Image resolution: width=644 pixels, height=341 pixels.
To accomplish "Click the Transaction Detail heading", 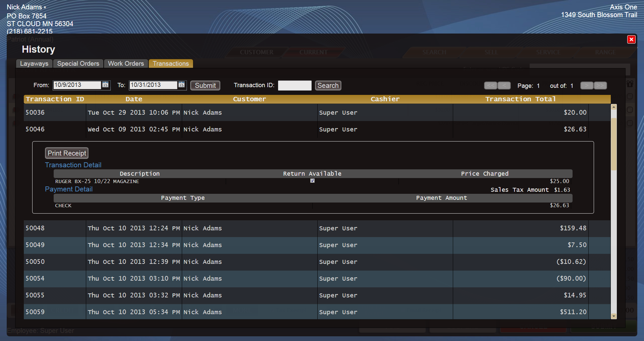I will [x=73, y=165].
